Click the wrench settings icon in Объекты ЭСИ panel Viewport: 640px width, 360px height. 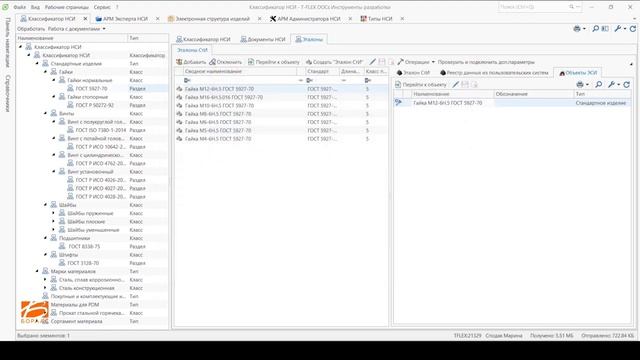[x=611, y=84]
